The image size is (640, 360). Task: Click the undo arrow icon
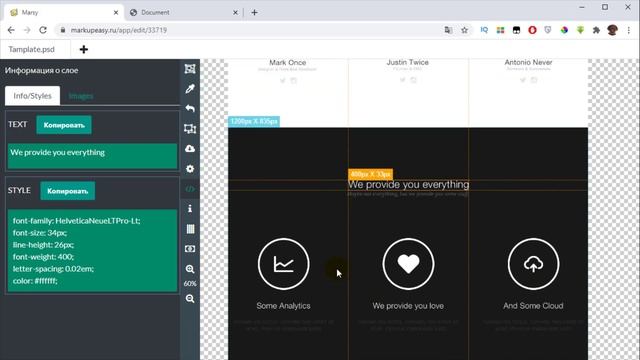point(190,109)
